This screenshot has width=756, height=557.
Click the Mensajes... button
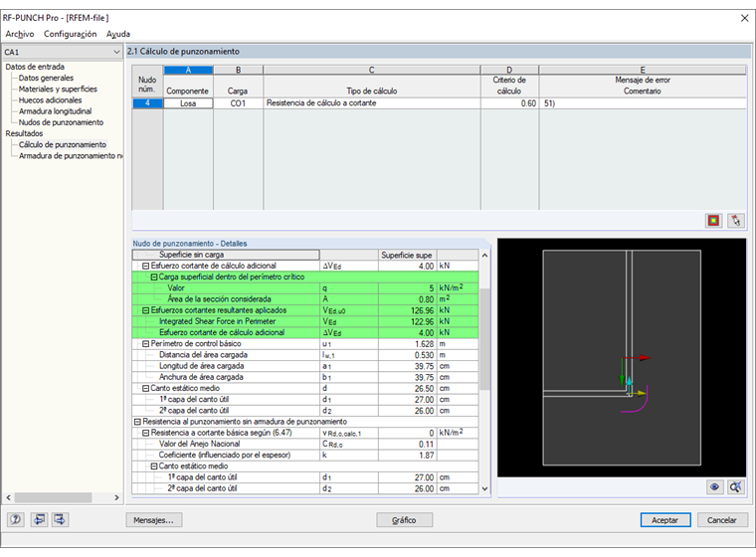click(154, 520)
